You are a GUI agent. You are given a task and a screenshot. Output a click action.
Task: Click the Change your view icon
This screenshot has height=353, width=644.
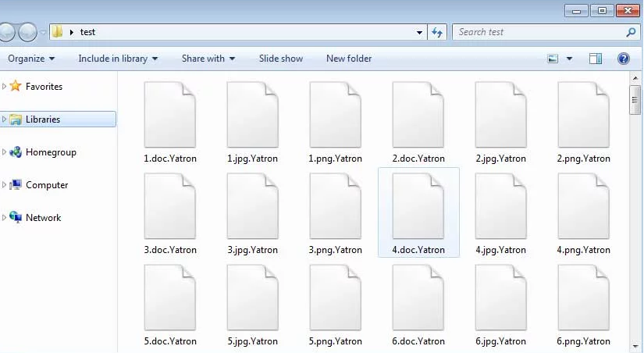(553, 59)
